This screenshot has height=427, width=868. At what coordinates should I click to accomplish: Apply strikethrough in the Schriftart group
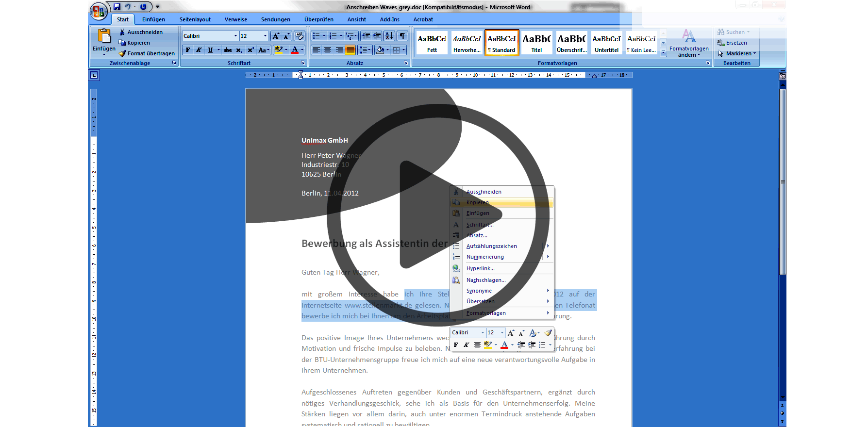[228, 50]
